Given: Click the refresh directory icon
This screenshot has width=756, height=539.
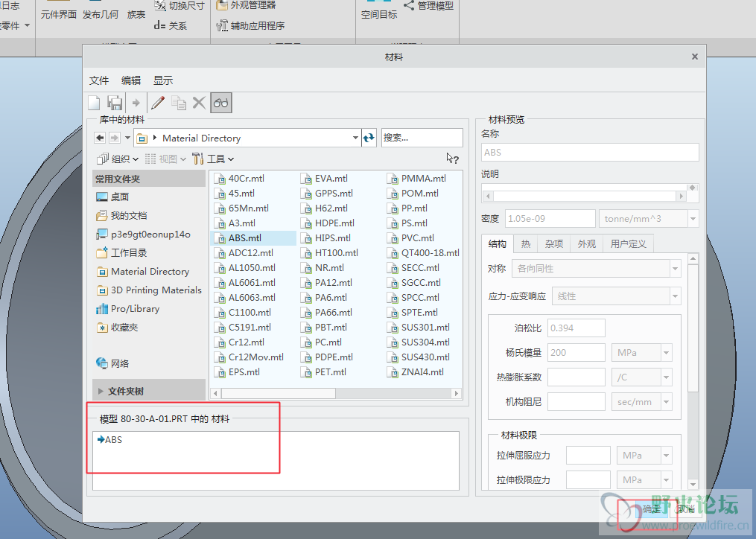Looking at the screenshot, I should (x=369, y=138).
